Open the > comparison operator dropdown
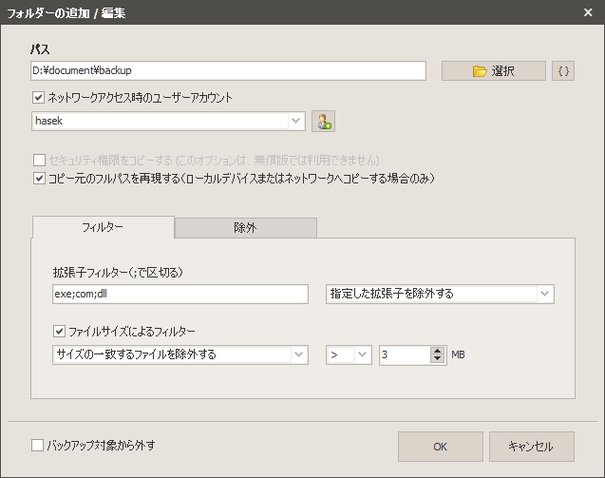The height and width of the screenshot is (478, 605). [361, 354]
